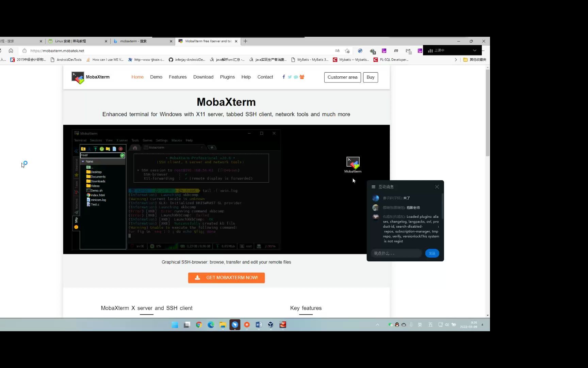Open the Demo page in navigation
Image resolution: width=588 pixels, height=368 pixels.
tap(156, 77)
